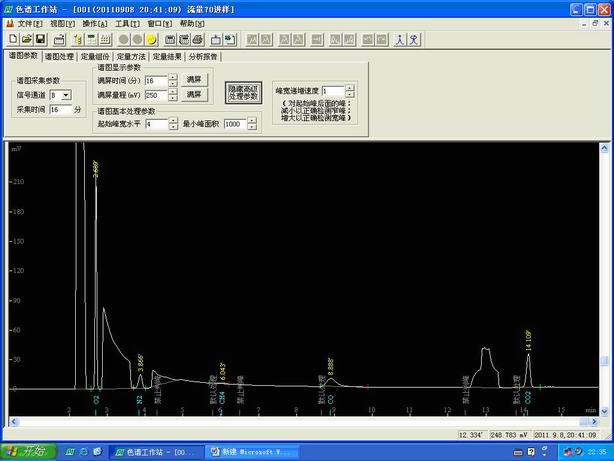The height and width of the screenshot is (461, 614).
Task: Expand the 信号通道 dropdown
Action: pyautogui.click(x=67, y=95)
